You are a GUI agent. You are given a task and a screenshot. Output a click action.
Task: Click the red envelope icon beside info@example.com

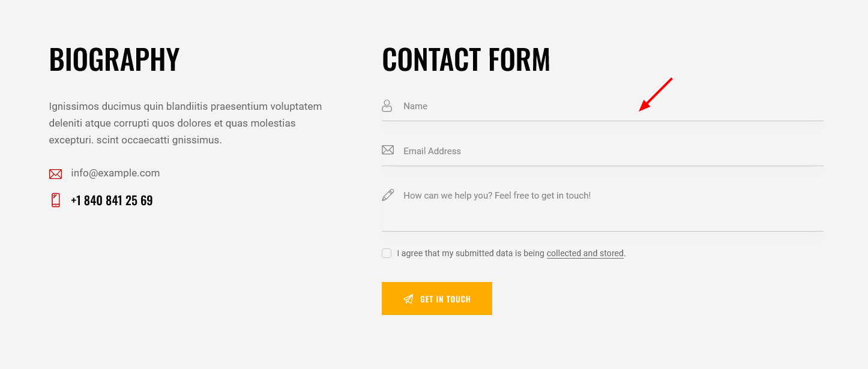[x=55, y=174]
